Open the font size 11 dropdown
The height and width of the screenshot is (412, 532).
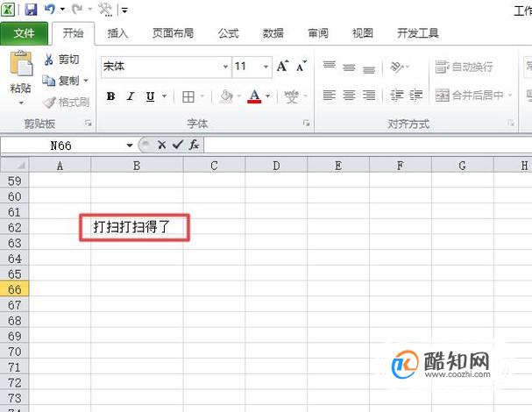click(x=266, y=67)
